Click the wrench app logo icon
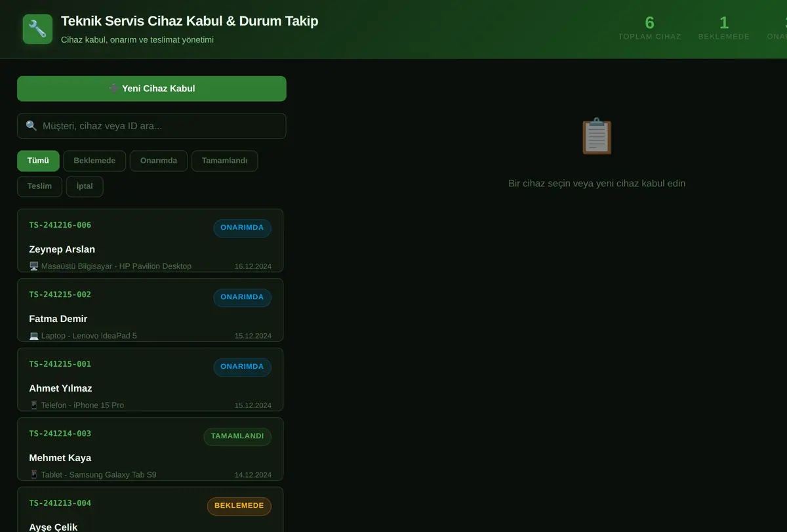Screen dimensions: 787x532 (x=37, y=29)
